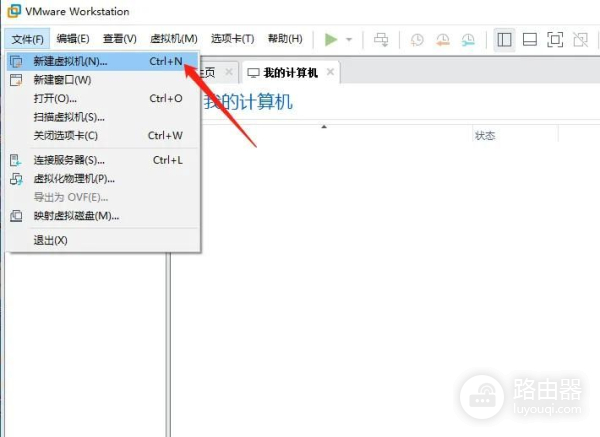
Task: Click the 我的计算机 page heading
Action: (248, 102)
